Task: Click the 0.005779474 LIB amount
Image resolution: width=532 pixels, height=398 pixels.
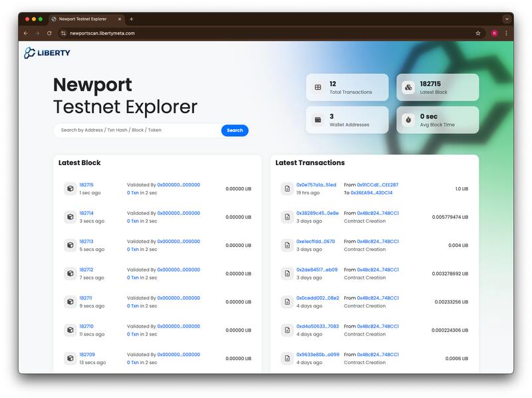Action: 450,217
